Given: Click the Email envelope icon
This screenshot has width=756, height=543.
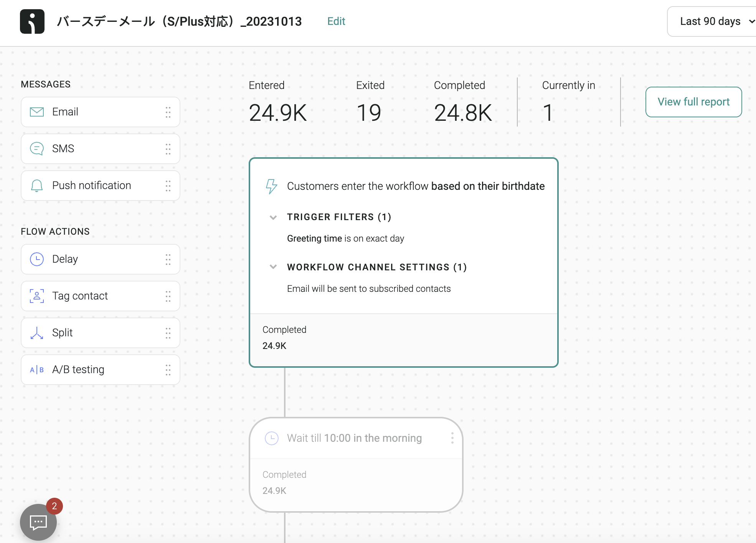Looking at the screenshot, I should (x=37, y=112).
